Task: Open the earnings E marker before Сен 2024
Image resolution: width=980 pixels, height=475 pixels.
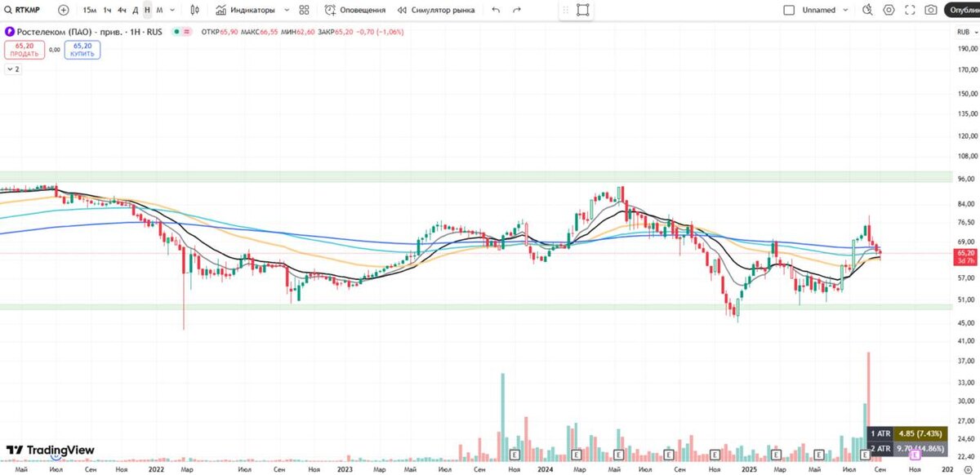Action: (668, 454)
